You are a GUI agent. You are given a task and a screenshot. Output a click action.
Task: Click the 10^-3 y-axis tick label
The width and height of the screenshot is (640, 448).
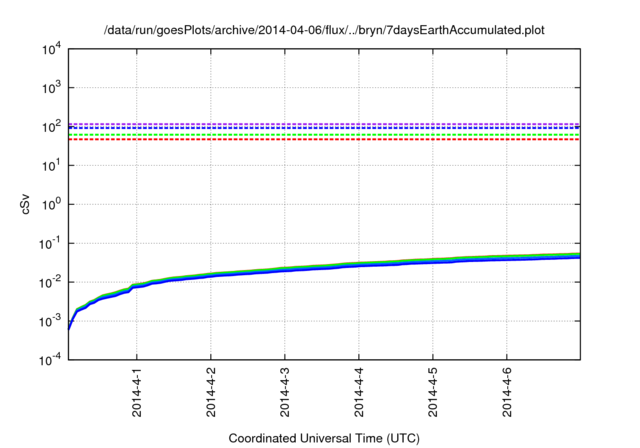[x=50, y=321]
